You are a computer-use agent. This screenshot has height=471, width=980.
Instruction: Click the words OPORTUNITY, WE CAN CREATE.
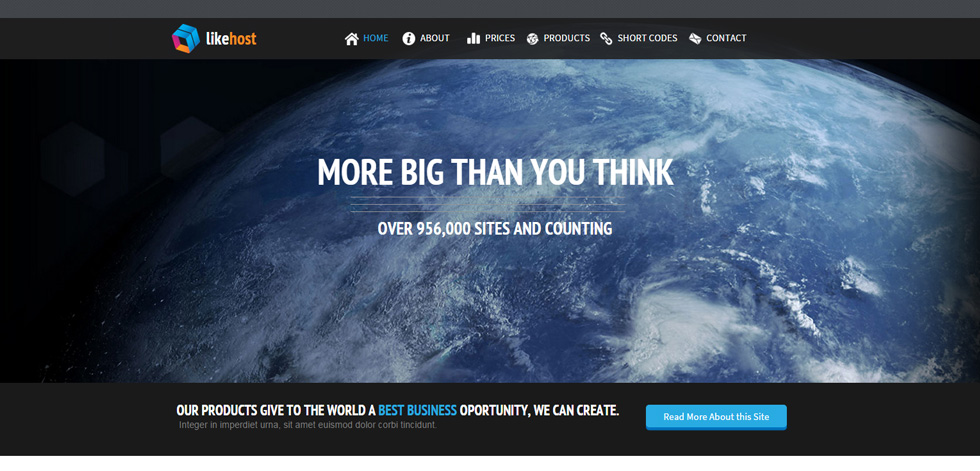pyautogui.click(x=539, y=410)
